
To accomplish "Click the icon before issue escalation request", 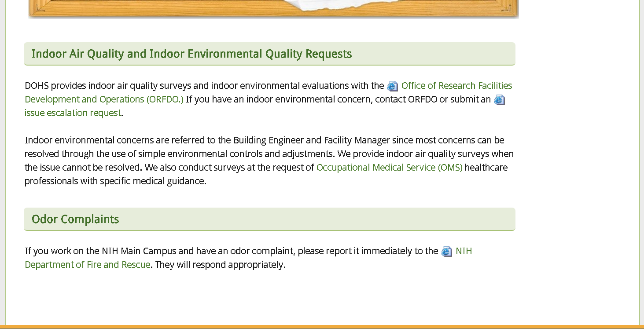I will click(499, 100).
